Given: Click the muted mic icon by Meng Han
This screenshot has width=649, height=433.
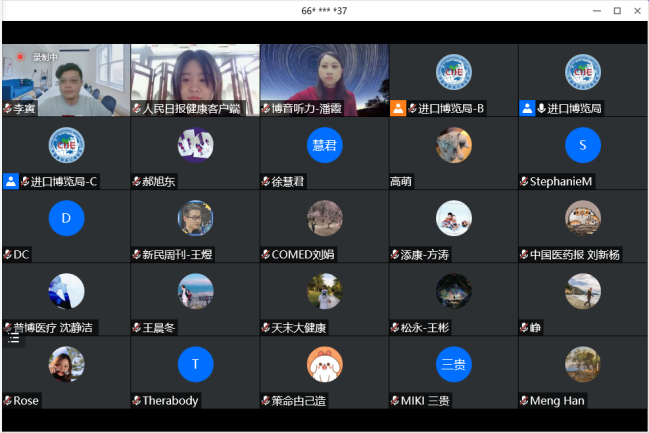Looking at the screenshot, I should [x=524, y=401].
